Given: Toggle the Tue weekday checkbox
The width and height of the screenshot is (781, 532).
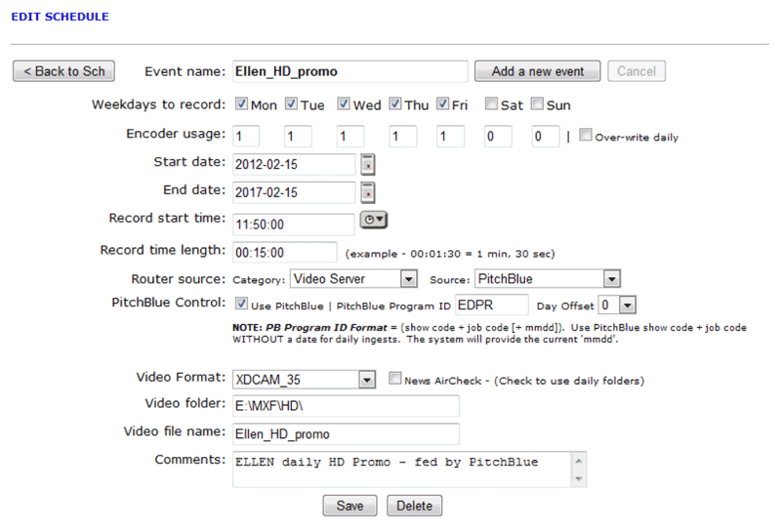Looking at the screenshot, I should pyautogui.click(x=291, y=103).
